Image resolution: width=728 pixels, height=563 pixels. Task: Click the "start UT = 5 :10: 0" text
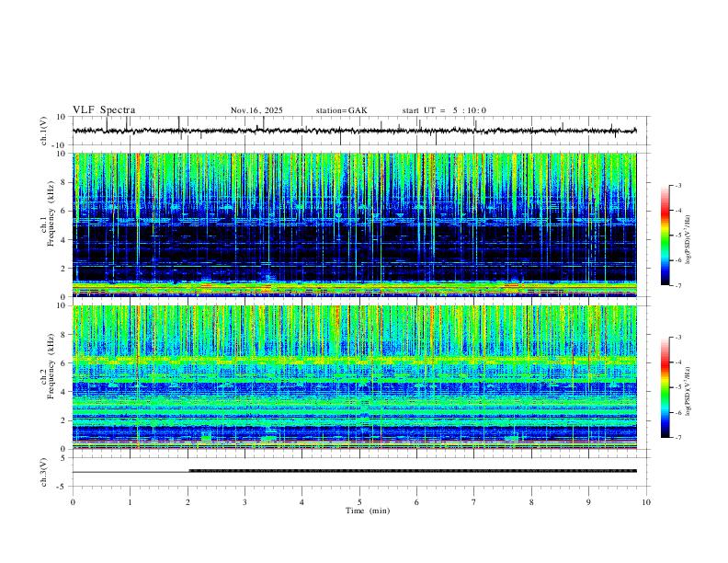tap(444, 110)
